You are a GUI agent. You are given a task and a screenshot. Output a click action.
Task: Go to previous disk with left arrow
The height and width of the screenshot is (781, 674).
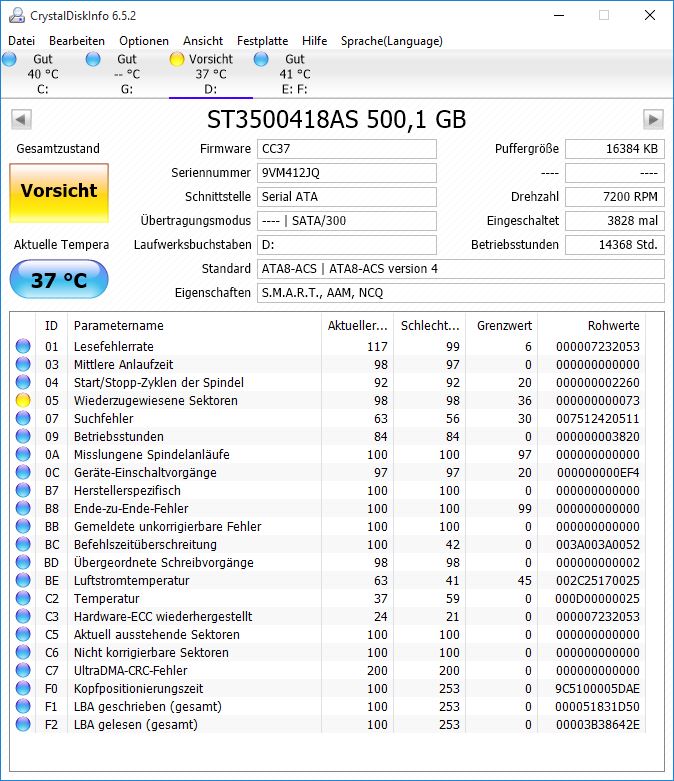pos(21,120)
